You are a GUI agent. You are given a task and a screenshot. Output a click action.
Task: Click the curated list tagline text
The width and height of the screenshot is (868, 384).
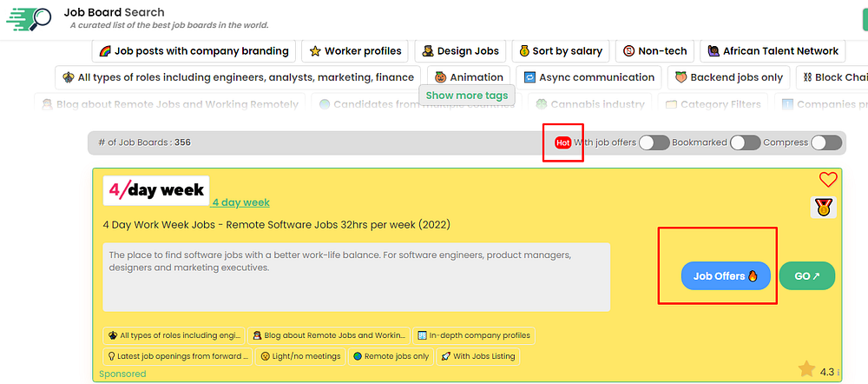[x=169, y=25]
